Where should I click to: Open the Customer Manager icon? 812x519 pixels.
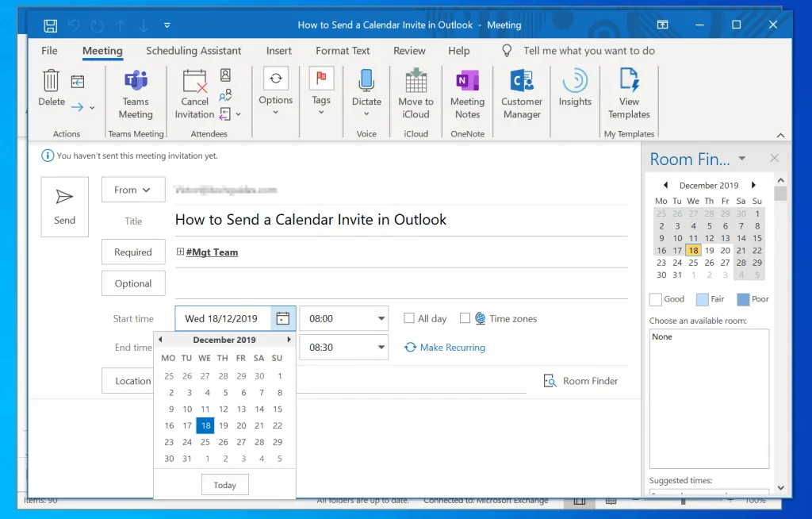point(521,82)
